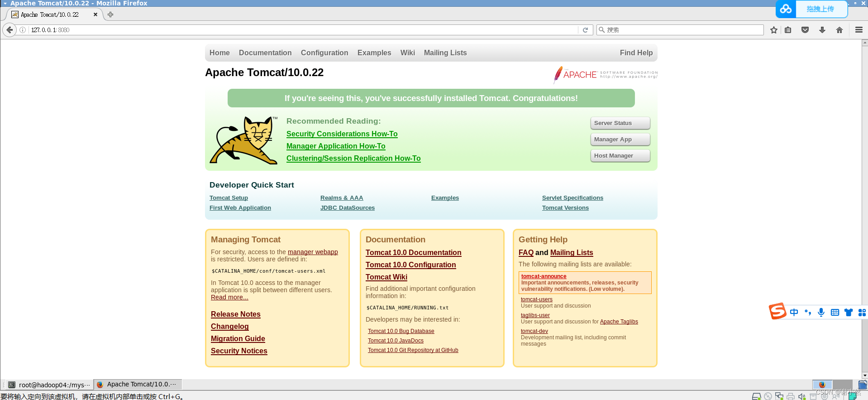The width and height of the screenshot is (868, 400).
Task: Open the Servlet Specifications link
Action: tap(572, 198)
